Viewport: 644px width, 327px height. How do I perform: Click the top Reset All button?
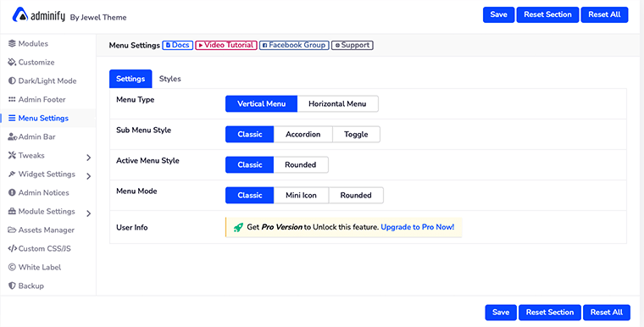coord(604,14)
